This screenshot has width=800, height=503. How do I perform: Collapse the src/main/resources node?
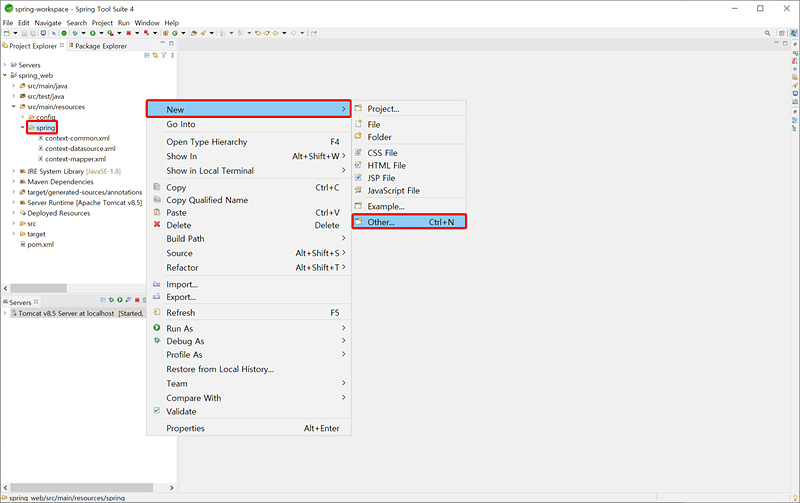[14, 107]
